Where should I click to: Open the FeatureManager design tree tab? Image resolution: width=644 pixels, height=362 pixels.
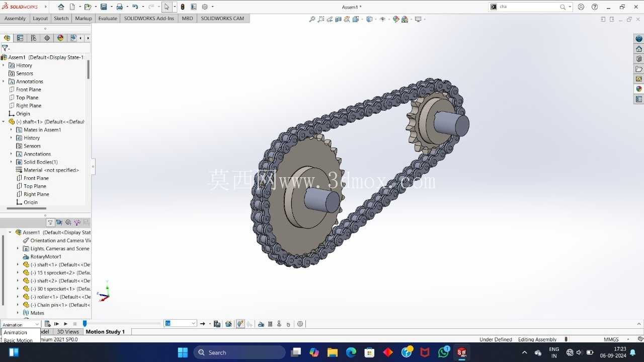(x=7, y=38)
